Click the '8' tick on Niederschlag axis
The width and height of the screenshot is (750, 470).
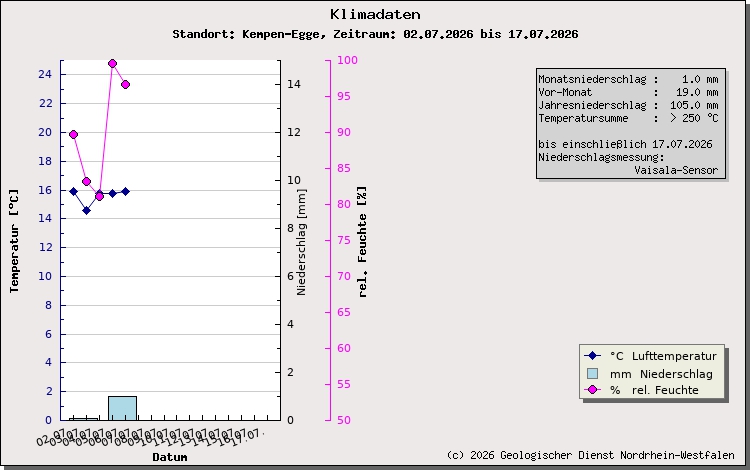pos(290,228)
